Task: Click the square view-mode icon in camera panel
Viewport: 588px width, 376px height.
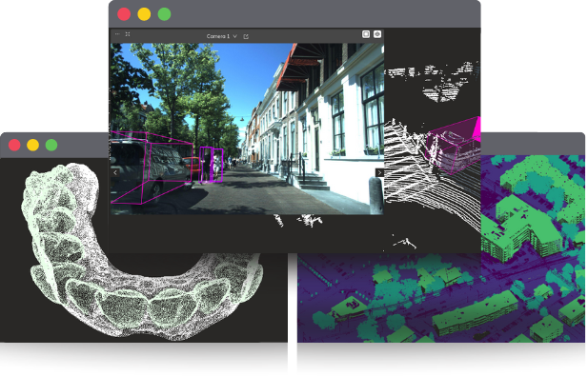Action: click(x=366, y=34)
